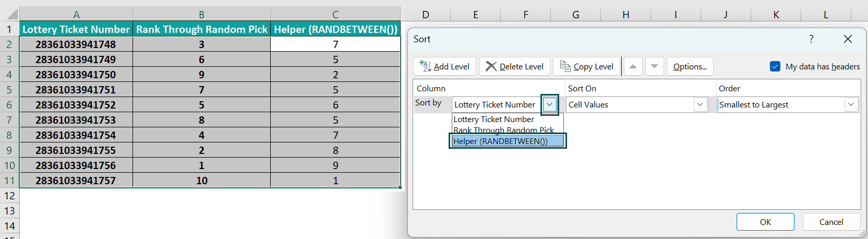Click the Delete Level button

click(x=514, y=66)
